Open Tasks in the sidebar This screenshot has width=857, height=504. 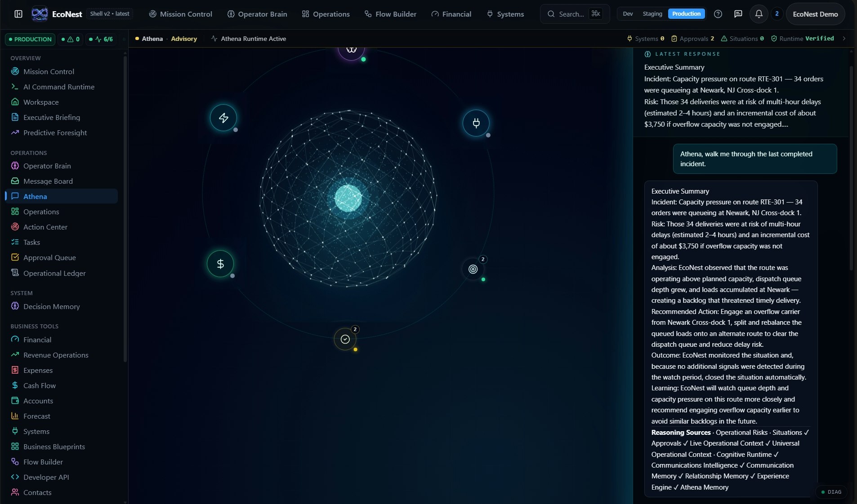click(62, 242)
